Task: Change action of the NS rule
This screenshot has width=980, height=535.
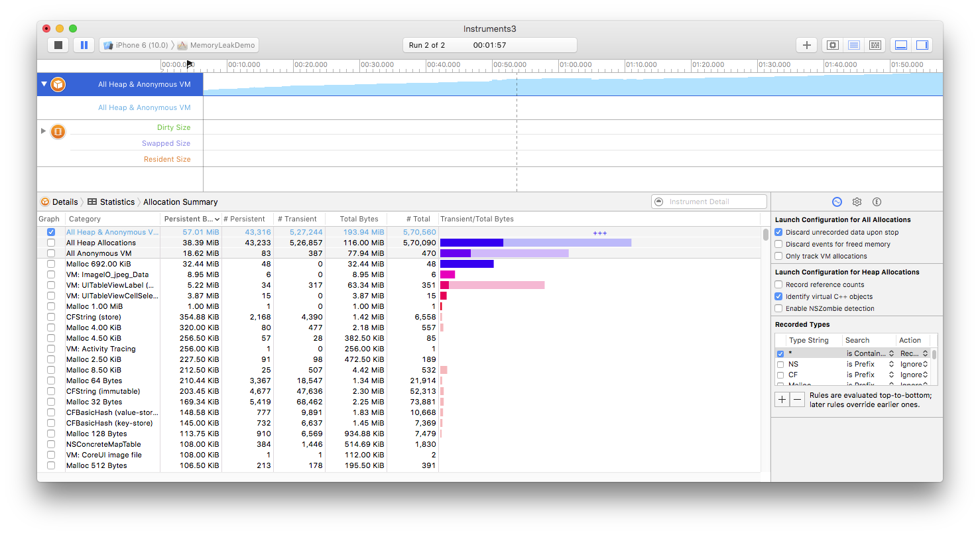Action: click(914, 364)
